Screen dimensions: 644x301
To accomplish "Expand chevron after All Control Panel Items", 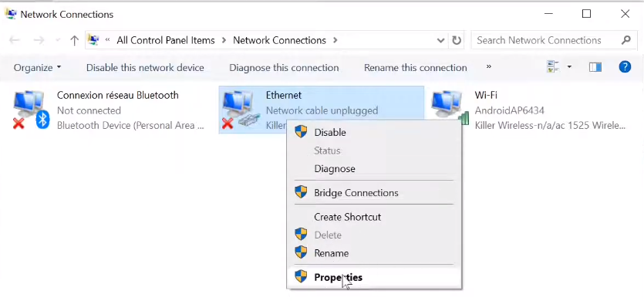I will pyautogui.click(x=224, y=40).
